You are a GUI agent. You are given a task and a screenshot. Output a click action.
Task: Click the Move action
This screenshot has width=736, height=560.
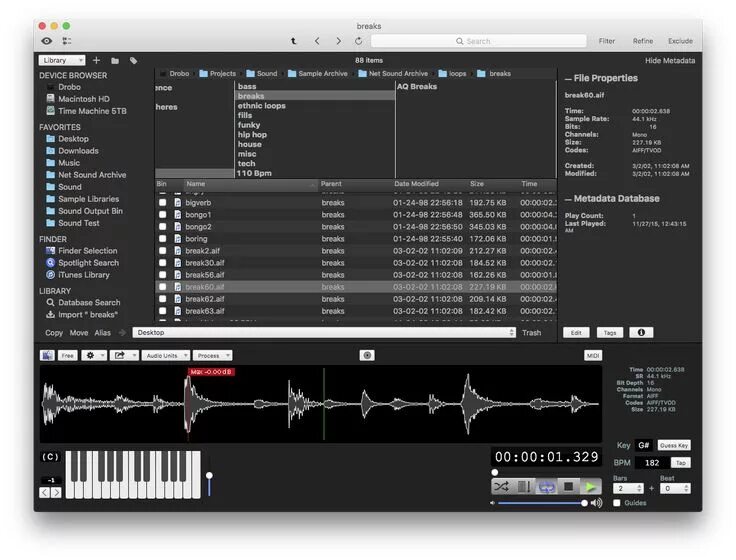tap(79, 333)
